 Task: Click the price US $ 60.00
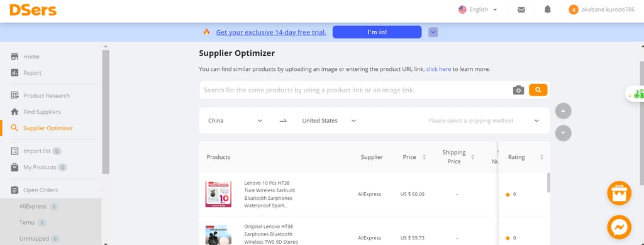point(413,194)
